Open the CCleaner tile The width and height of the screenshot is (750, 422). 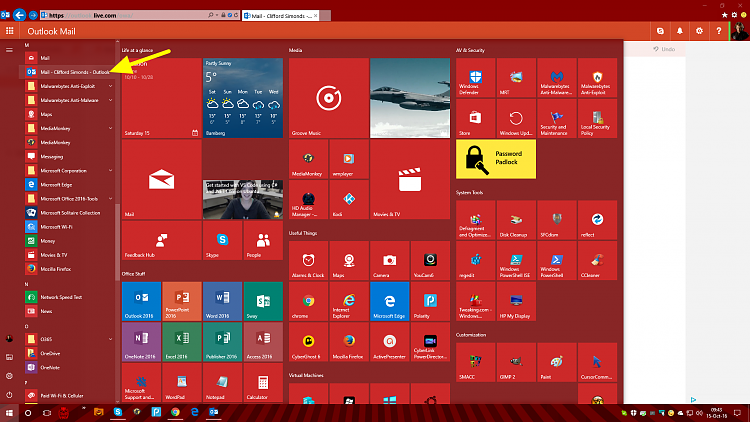coord(597,261)
